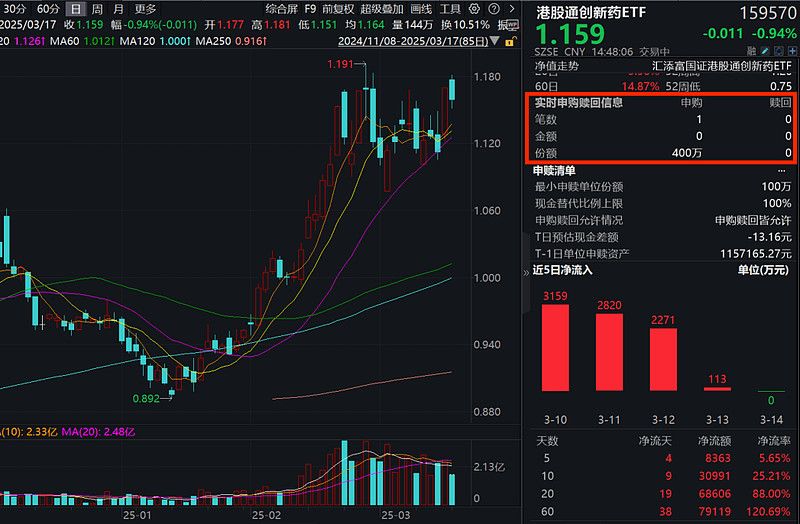Click the 30991 ten-day net inflow value
Viewport: 800px width, 524px height.
(715, 476)
